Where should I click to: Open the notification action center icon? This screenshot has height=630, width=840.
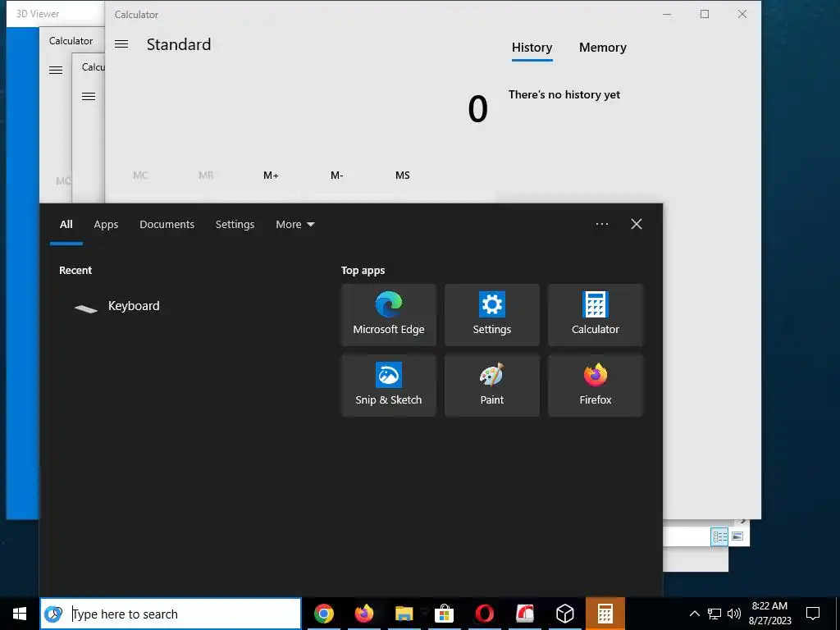pos(813,614)
